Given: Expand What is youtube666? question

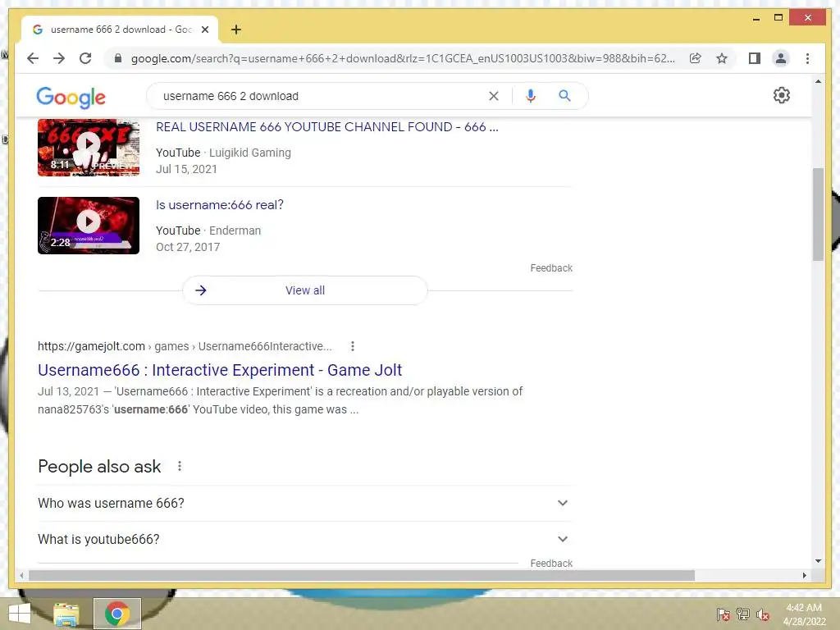Looking at the screenshot, I should point(304,539).
